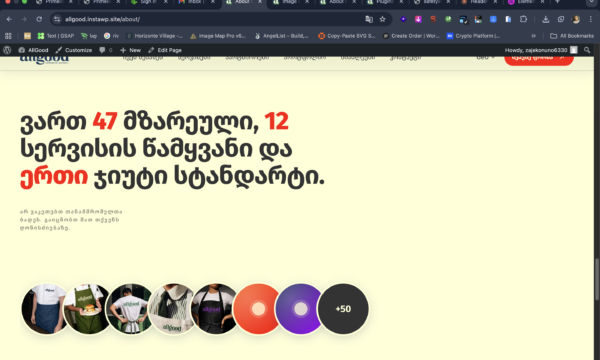Click the address bar URL allgood.instawp.site/about/
Screen dimensions: 600x360
102,19
